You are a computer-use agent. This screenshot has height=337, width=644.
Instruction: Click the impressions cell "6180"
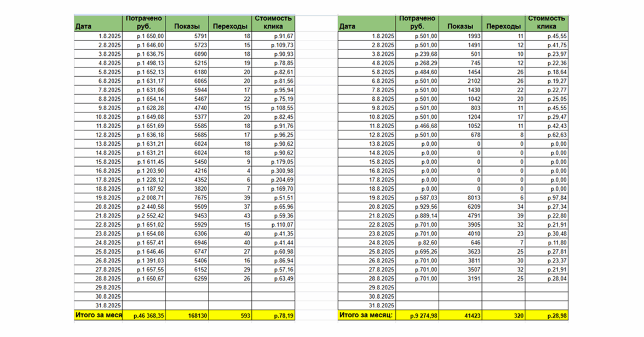187,72
